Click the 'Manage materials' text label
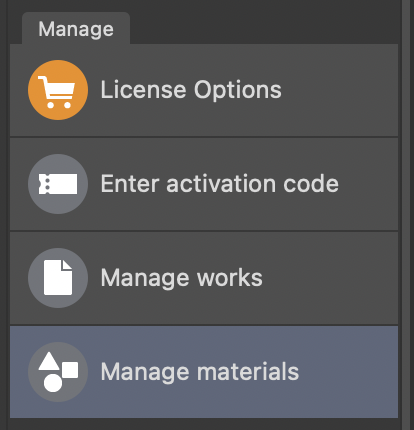 200,372
